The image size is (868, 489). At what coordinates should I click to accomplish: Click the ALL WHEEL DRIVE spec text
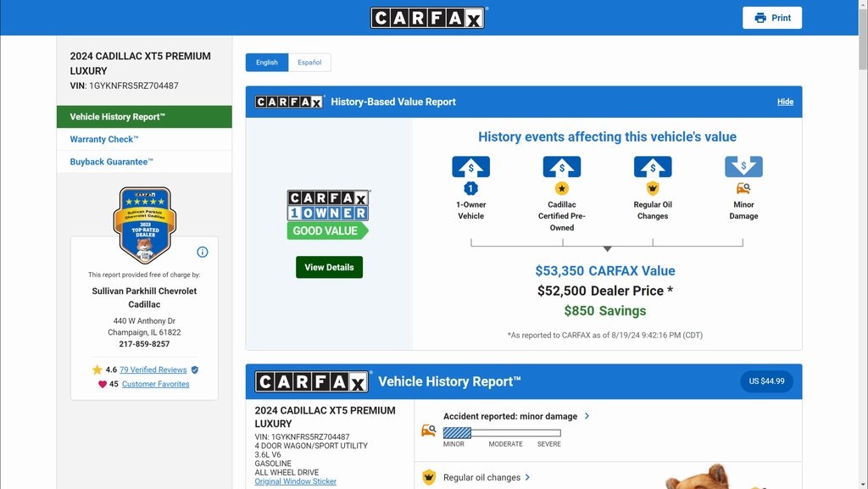click(x=287, y=472)
